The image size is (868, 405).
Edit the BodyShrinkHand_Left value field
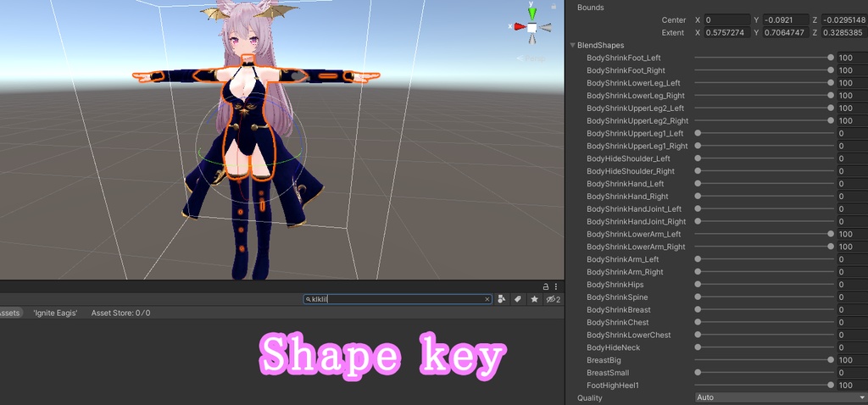852,184
